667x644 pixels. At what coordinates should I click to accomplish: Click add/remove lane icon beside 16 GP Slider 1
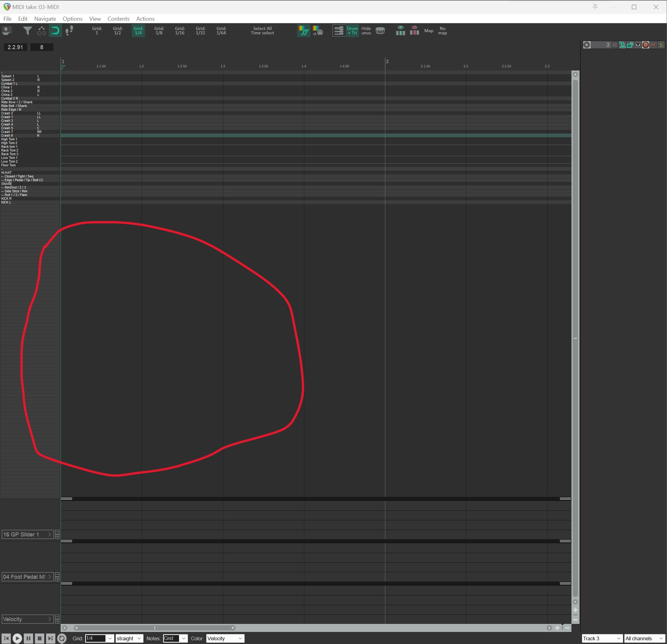click(57, 534)
